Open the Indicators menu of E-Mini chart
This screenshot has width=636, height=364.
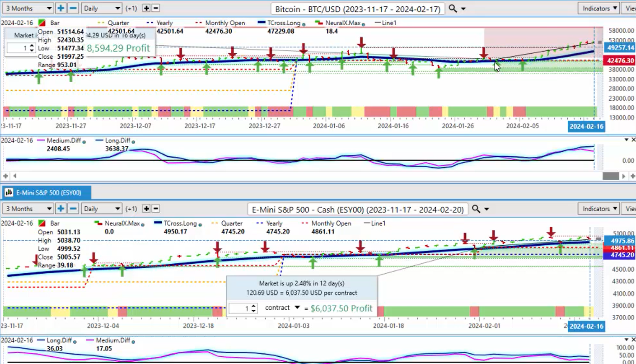click(x=599, y=209)
